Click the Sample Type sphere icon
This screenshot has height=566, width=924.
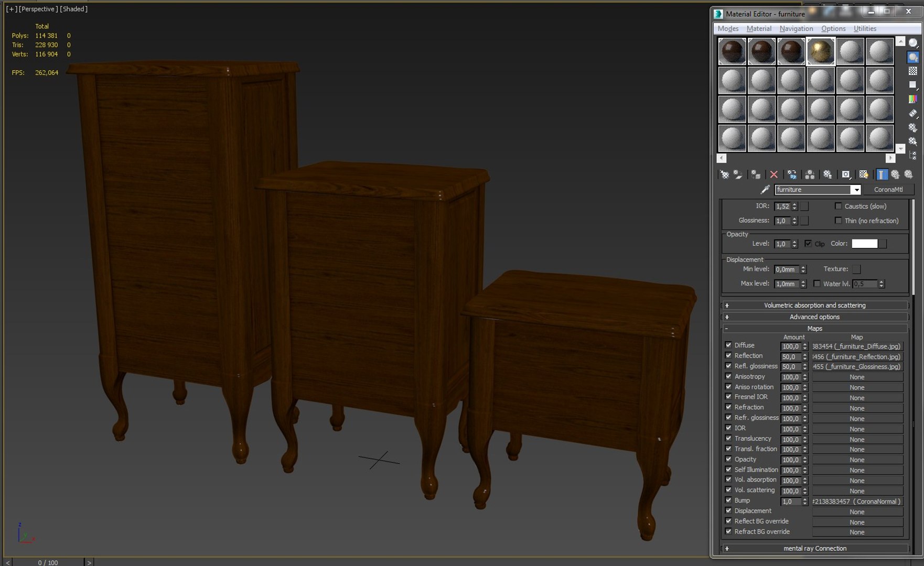pos(913,43)
